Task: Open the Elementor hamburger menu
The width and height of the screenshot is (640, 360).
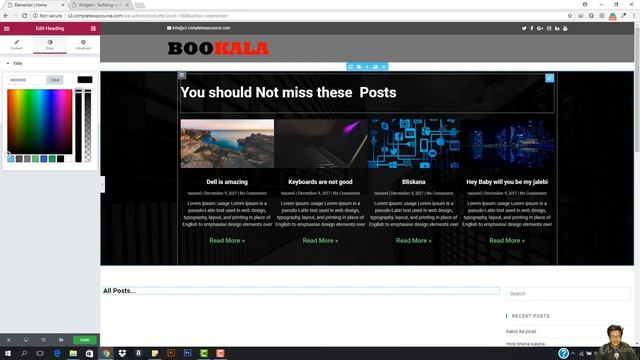Action: [x=7, y=29]
